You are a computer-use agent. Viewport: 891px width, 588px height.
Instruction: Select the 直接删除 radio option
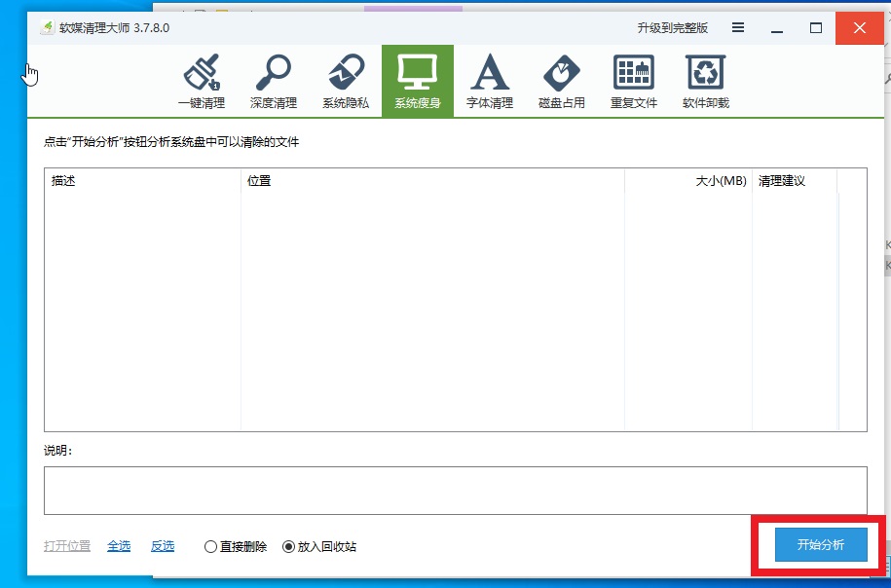[x=211, y=547]
